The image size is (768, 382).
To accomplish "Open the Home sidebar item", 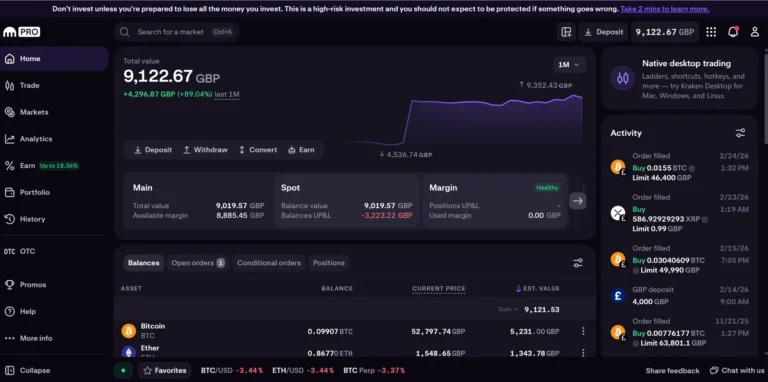I will click(x=54, y=59).
